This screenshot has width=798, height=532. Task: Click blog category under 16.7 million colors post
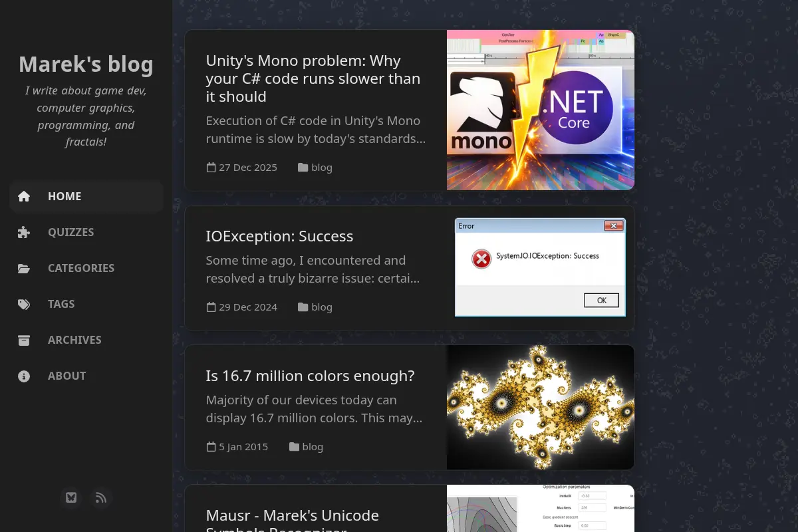[x=313, y=446]
